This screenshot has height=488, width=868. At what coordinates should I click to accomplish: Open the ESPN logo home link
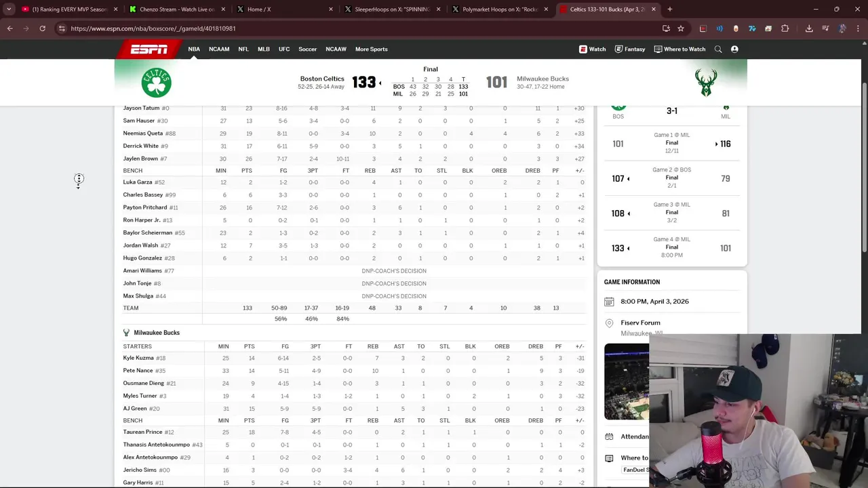pyautogui.click(x=149, y=49)
